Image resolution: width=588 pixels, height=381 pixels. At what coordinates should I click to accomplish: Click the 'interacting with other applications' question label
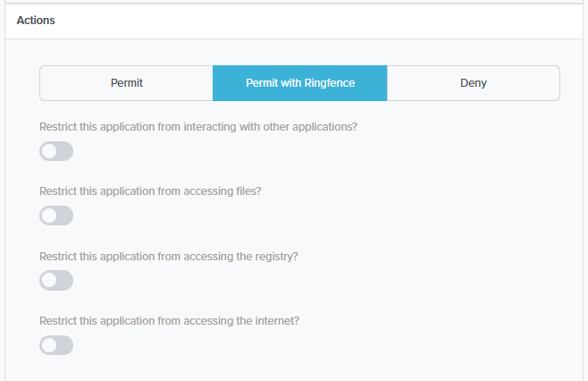198,127
